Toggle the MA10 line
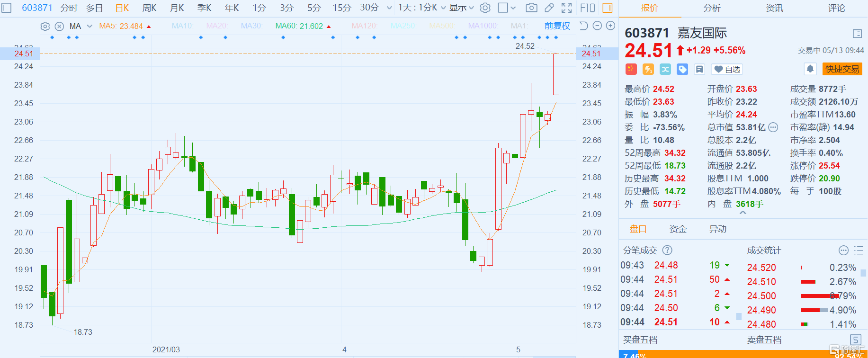The width and height of the screenshot is (868, 358). [182, 26]
